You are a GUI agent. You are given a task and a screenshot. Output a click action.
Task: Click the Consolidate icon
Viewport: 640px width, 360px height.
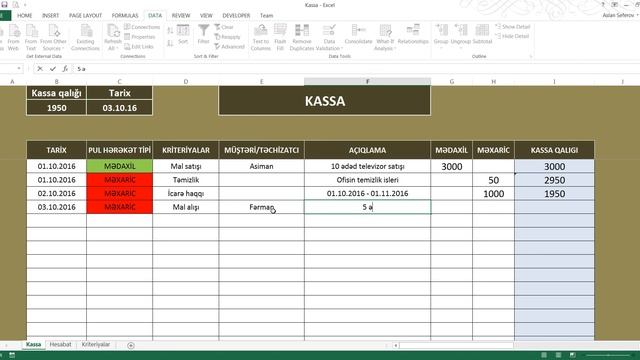358,34
